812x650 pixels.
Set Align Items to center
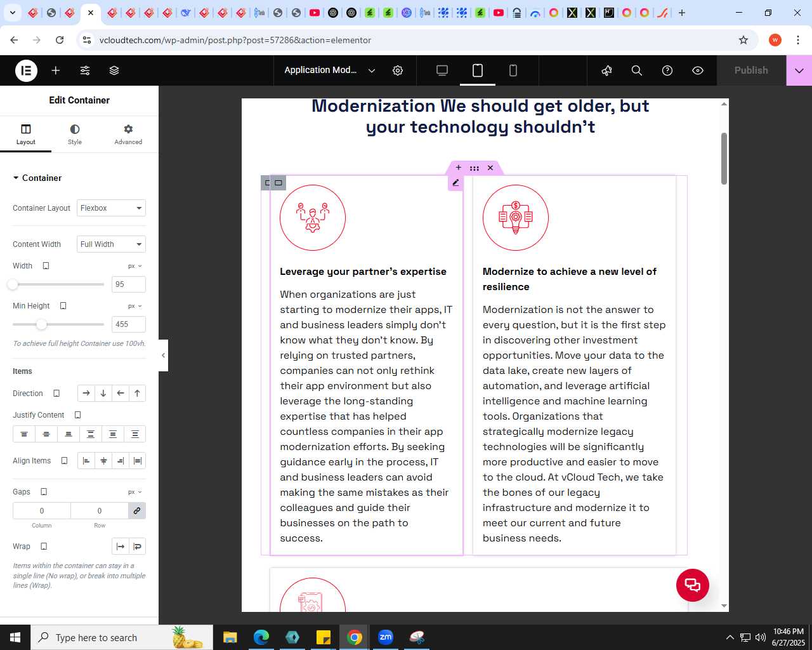click(103, 461)
